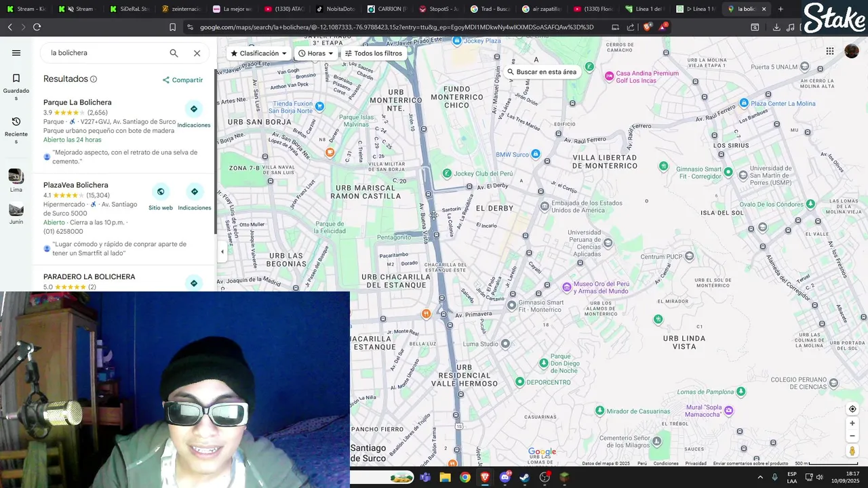Image resolution: width=868 pixels, height=488 pixels.
Task: Clear the 'la bolichera' search
Action: pyautogui.click(x=197, y=53)
